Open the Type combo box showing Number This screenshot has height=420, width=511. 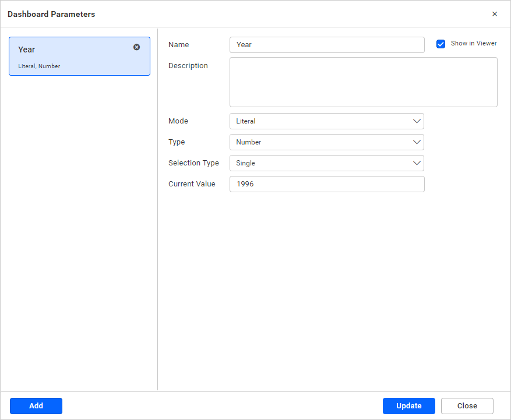(326, 142)
